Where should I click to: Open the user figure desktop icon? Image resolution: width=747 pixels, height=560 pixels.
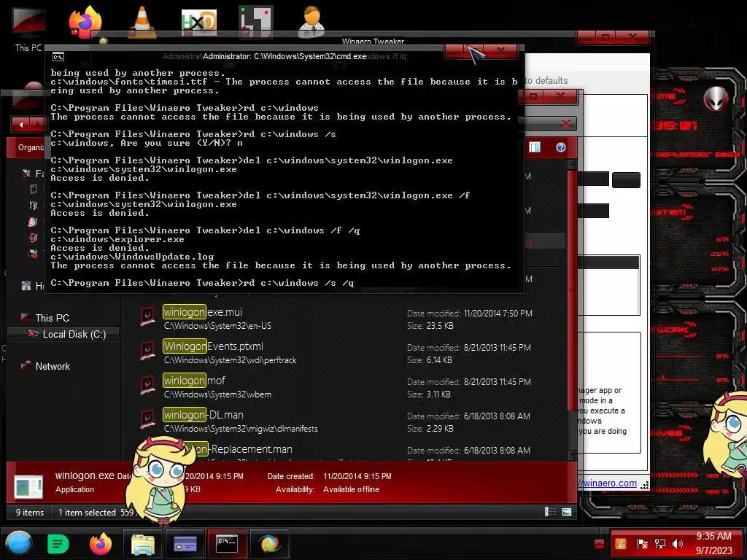click(312, 21)
